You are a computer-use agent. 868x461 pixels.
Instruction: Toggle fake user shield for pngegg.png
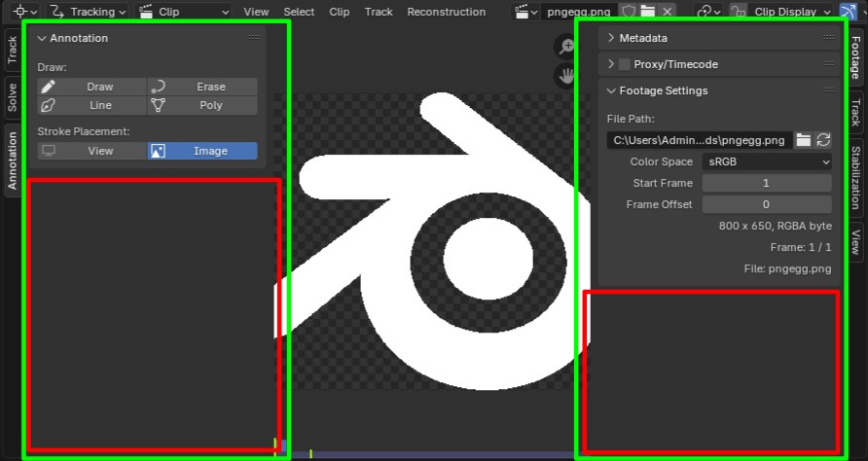pyautogui.click(x=629, y=12)
